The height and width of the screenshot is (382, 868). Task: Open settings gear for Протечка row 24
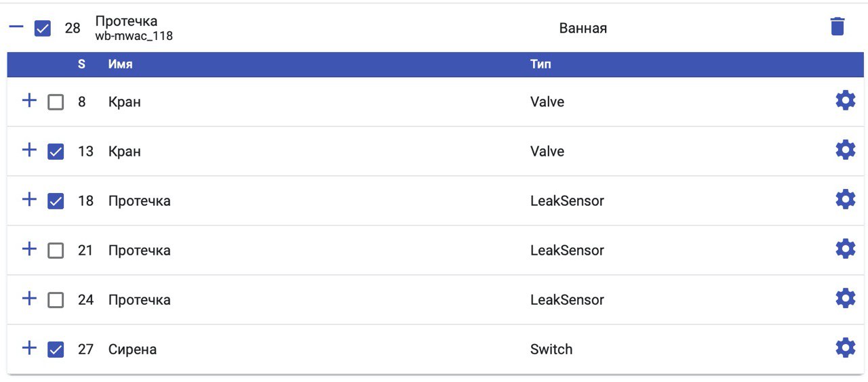click(x=845, y=298)
